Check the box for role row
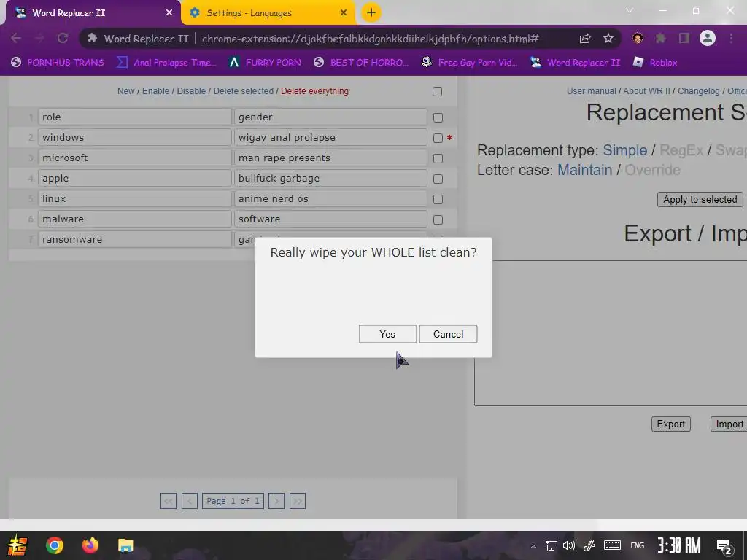Screen dimensions: 747x560 (438, 117)
